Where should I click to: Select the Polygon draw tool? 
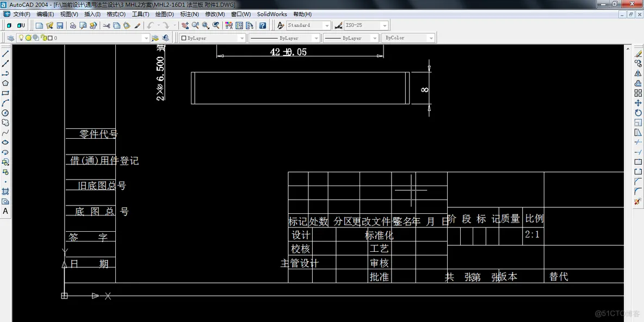(x=5, y=83)
